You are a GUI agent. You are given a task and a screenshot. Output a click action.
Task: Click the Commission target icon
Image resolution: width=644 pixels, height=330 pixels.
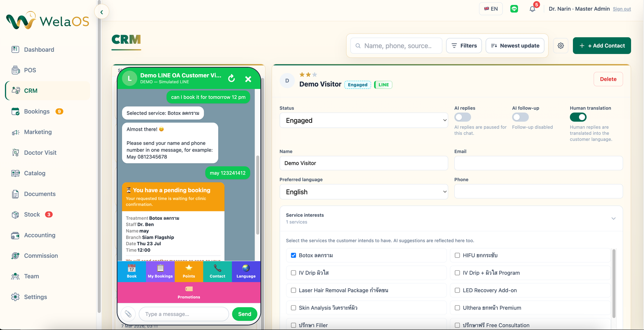pos(15,255)
